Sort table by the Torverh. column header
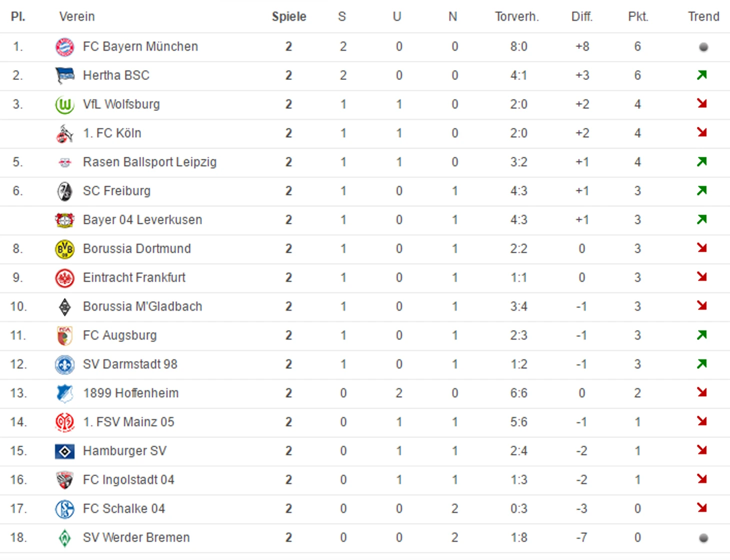Image resolution: width=730 pixels, height=560 pixels. 517,16
